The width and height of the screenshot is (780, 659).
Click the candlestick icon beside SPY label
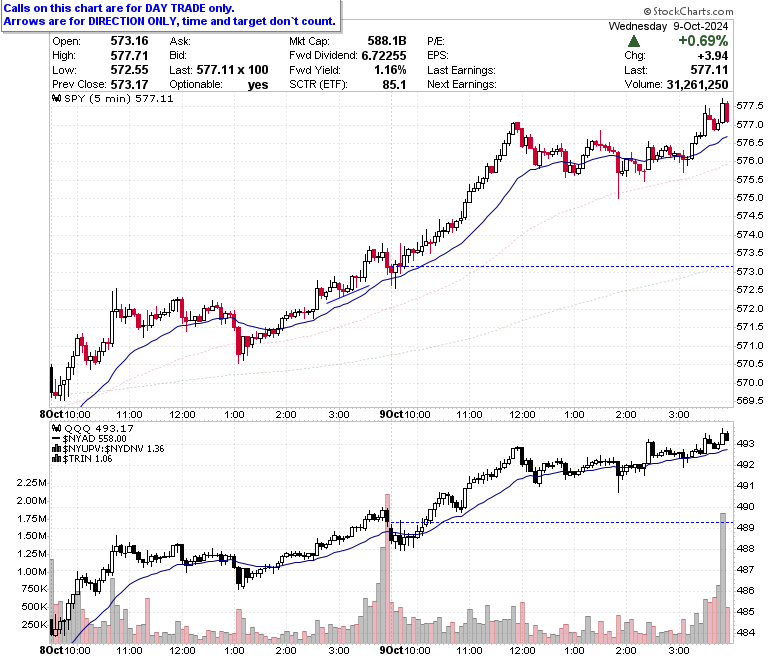click(57, 98)
